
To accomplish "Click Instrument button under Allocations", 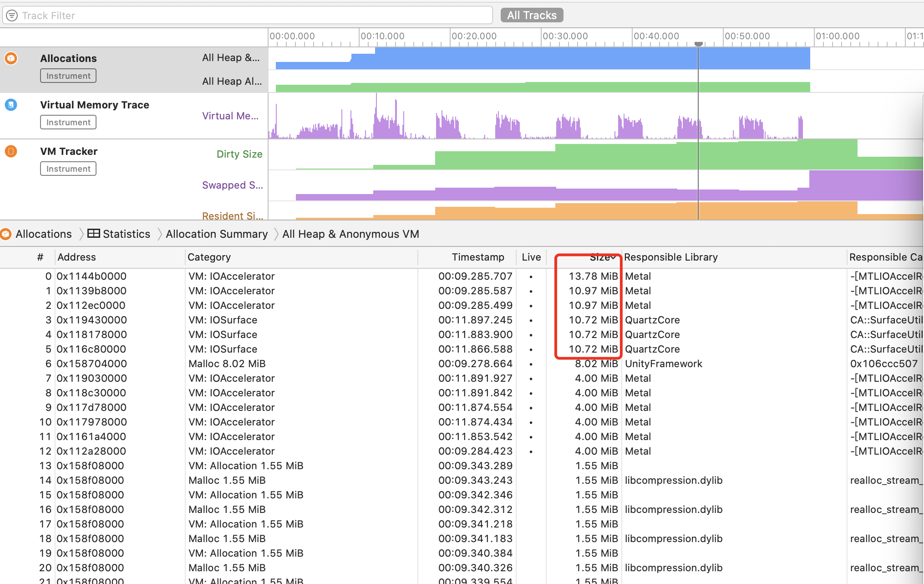I will (x=68, y=76).
